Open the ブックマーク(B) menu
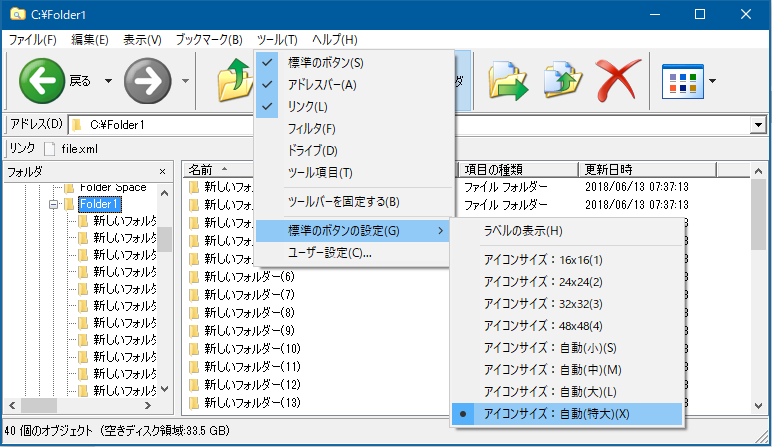 [208, 40]
